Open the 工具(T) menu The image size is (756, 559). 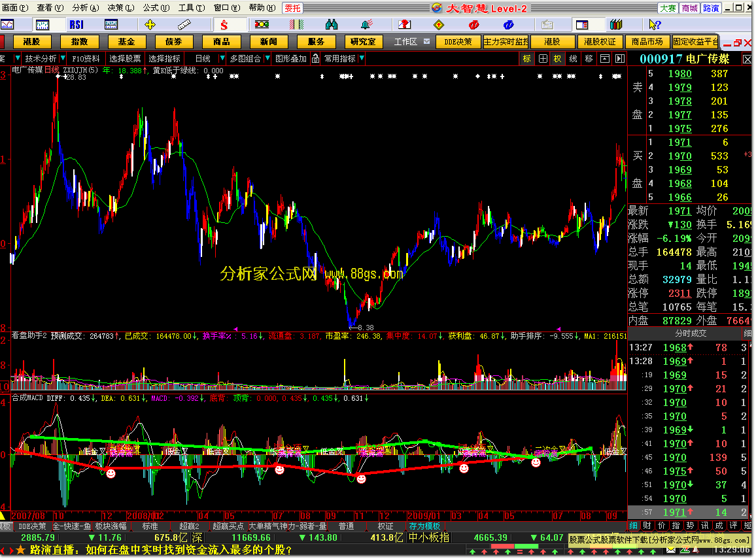tap(192, 8)
